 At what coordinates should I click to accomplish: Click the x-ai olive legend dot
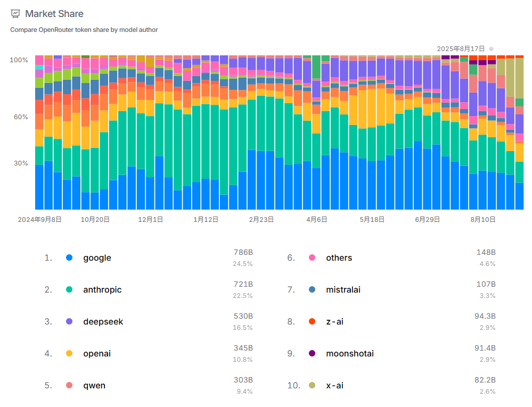click(x=312, y=385)
